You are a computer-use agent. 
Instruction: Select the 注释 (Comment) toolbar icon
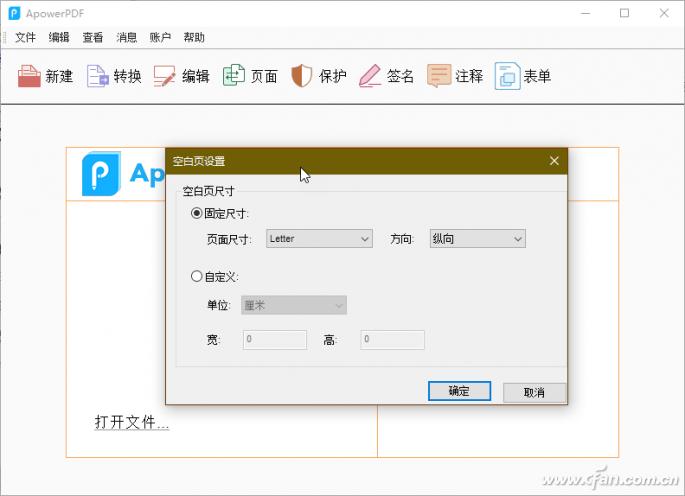[x=438, y=76]
